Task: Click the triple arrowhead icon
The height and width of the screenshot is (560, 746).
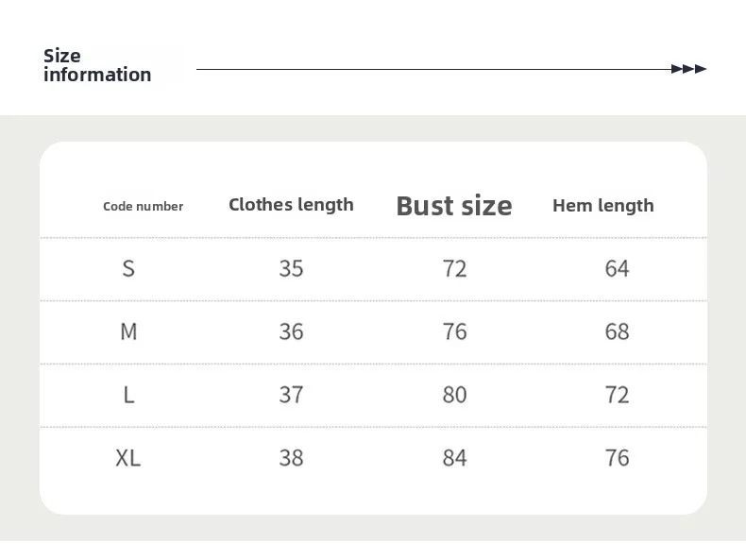Action: [688, 69]
